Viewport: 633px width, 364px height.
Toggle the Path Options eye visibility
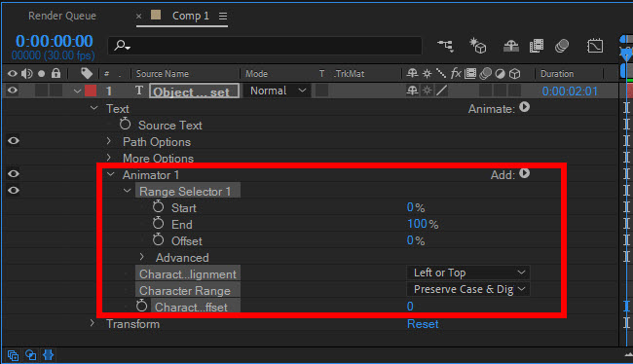point(14,140)
